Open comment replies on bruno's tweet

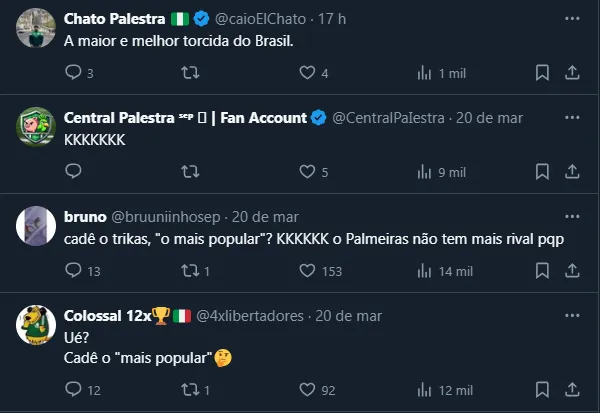tap(73, 271)
